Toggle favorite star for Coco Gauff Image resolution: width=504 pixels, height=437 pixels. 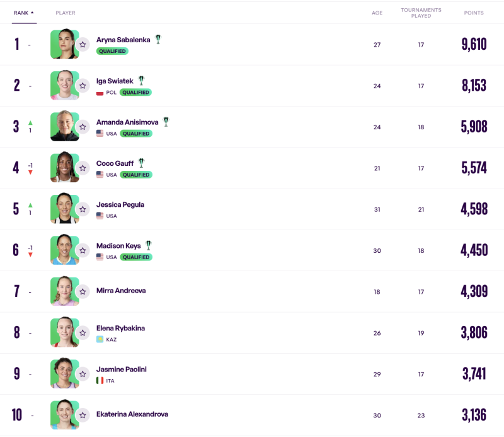[x=83, y=168]
